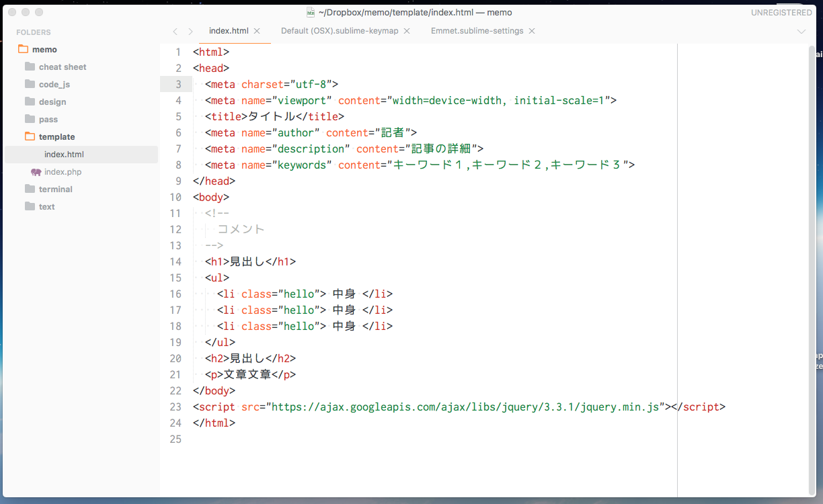Click the document icon in the title bar
This screenshot has width=823, height=504.
click(x=311, y=12)
